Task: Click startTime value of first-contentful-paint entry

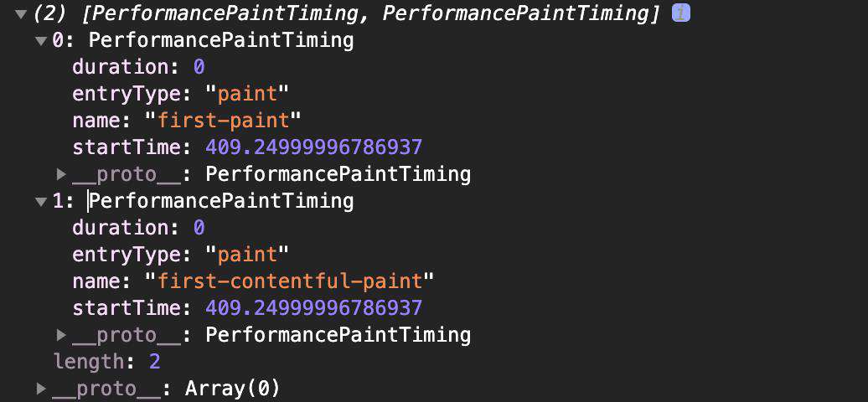Action: 314,308
